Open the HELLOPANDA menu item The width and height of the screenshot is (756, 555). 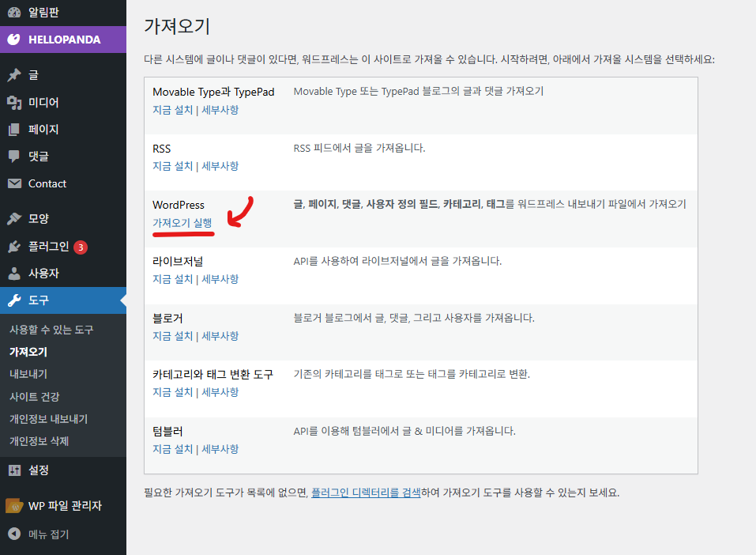pyautogui.click(x=63, y=40)
